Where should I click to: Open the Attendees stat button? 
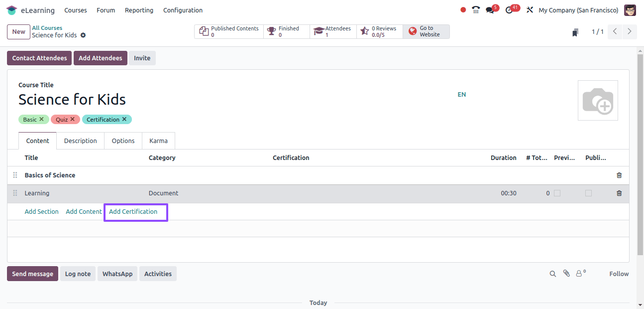333,31
